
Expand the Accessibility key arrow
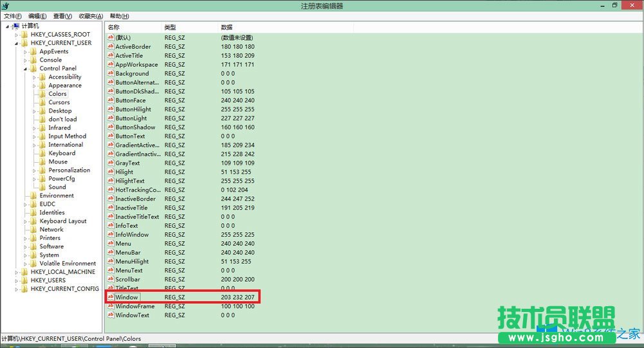[35, 77]
